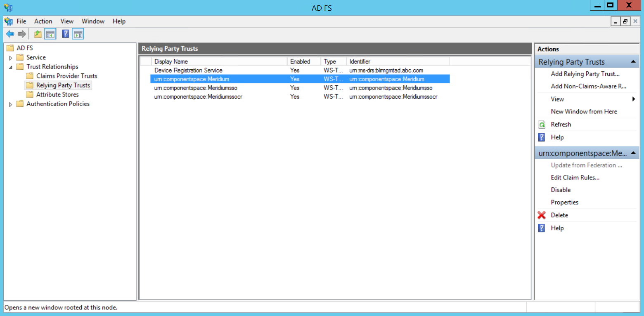This screenshot has width=644, height=316.
Task: Click the Refresh action label
Action: 561,124
